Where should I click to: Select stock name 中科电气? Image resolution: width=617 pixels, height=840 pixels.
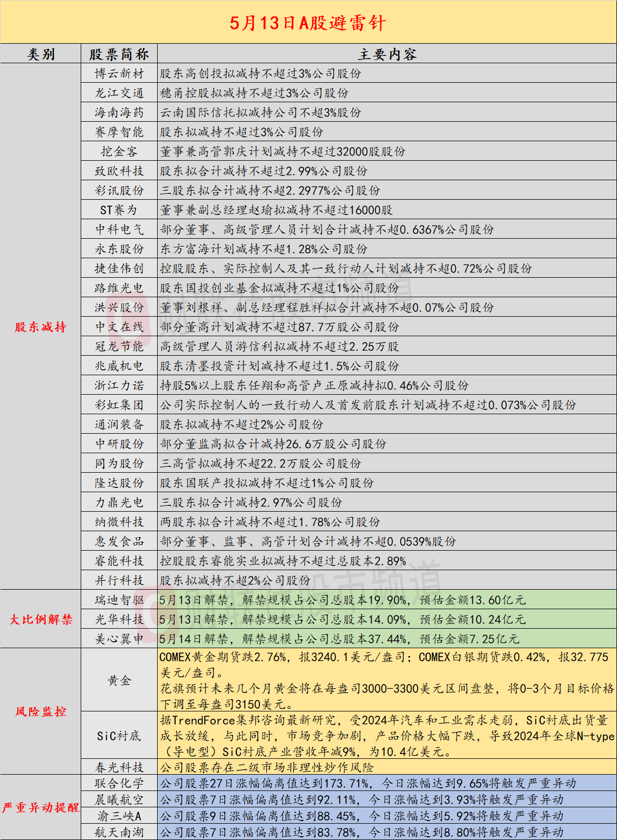point(119,229)
